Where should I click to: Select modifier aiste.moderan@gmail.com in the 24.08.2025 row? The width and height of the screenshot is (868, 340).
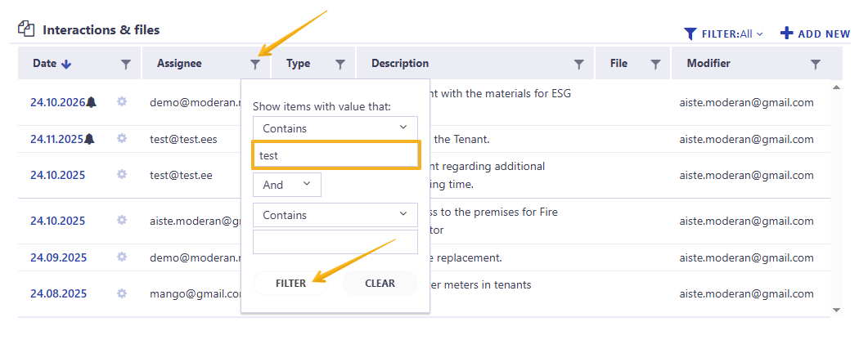[747, 293]
